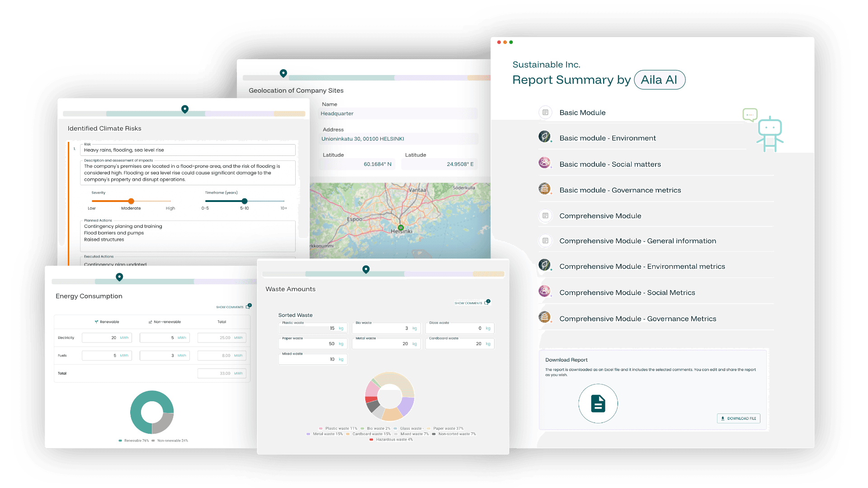Click the Timeframe slider handle at 5-10
The image size is (868, 488).
click(245, 201)
